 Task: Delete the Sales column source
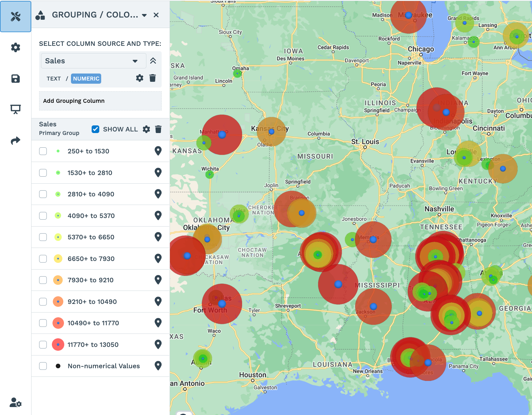(153, 78)
